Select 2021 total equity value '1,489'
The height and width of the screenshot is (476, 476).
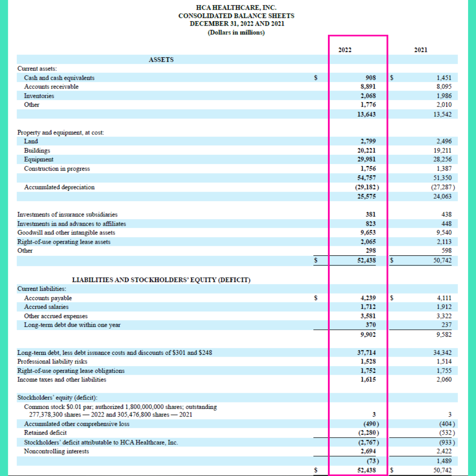[x=444, y=461]
